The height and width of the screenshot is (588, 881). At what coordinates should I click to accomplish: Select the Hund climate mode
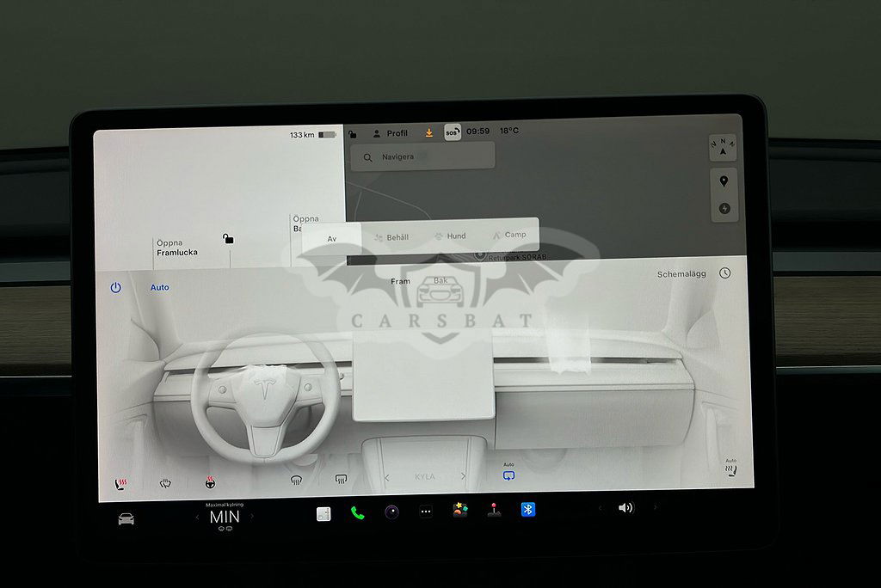coord(450,236)
